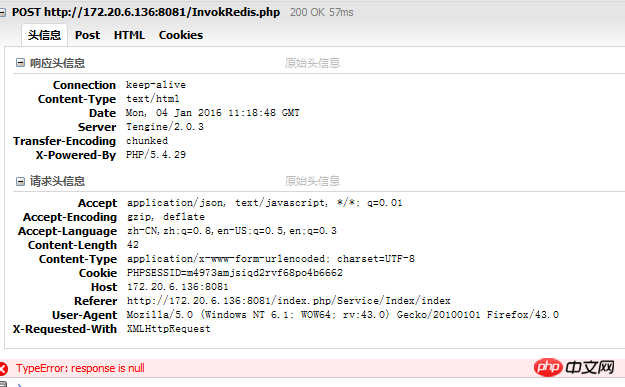Click the red error icon

[3, 369]
